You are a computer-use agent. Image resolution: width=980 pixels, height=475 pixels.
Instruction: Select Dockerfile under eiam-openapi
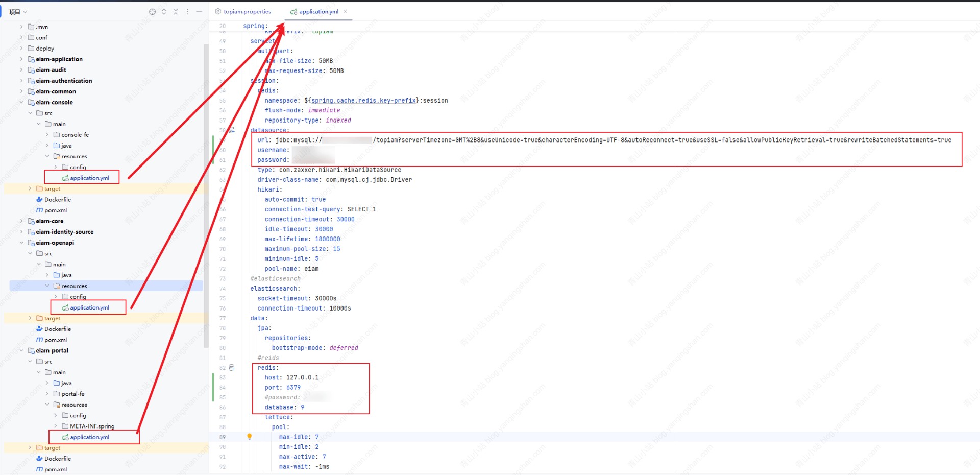[x=58, y=329]
